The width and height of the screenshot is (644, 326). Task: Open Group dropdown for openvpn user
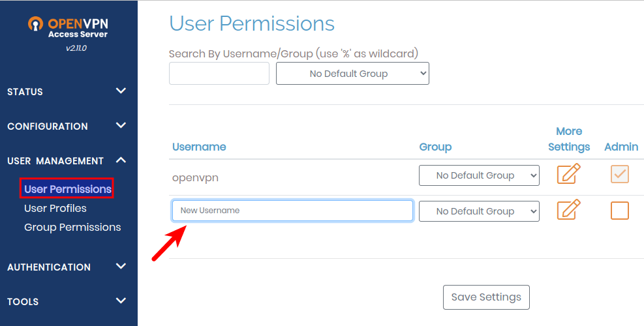coord(479,175)
